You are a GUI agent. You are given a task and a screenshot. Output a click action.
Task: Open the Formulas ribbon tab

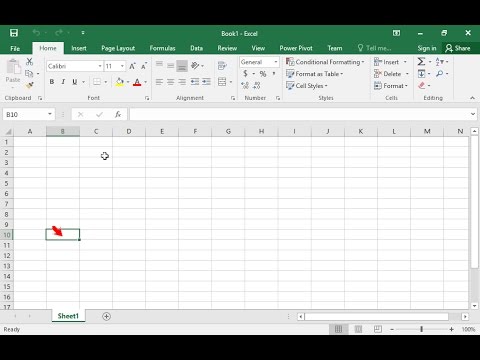tap(162, 48)
